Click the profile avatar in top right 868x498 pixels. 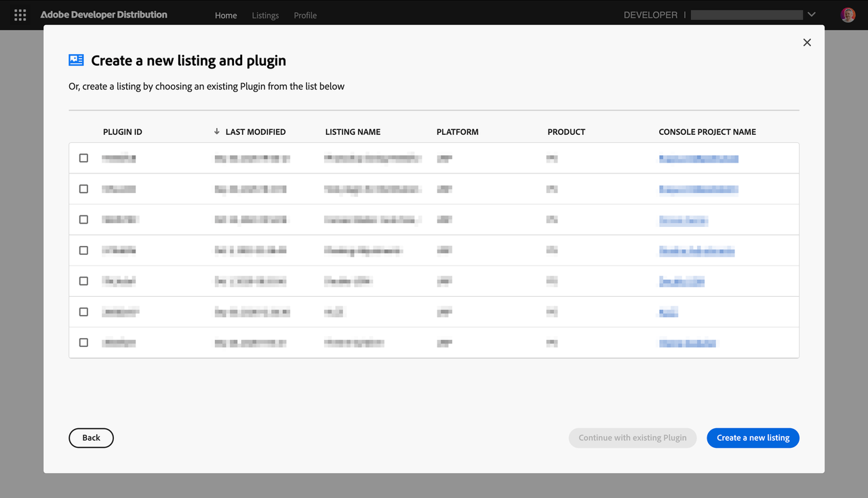click(848, 14)
